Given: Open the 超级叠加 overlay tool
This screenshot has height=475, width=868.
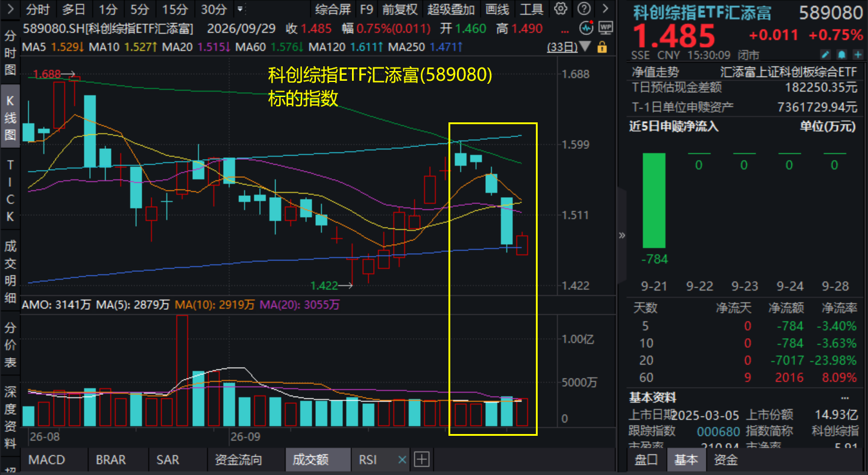Looking at the screenshot, I should (451, 9).
